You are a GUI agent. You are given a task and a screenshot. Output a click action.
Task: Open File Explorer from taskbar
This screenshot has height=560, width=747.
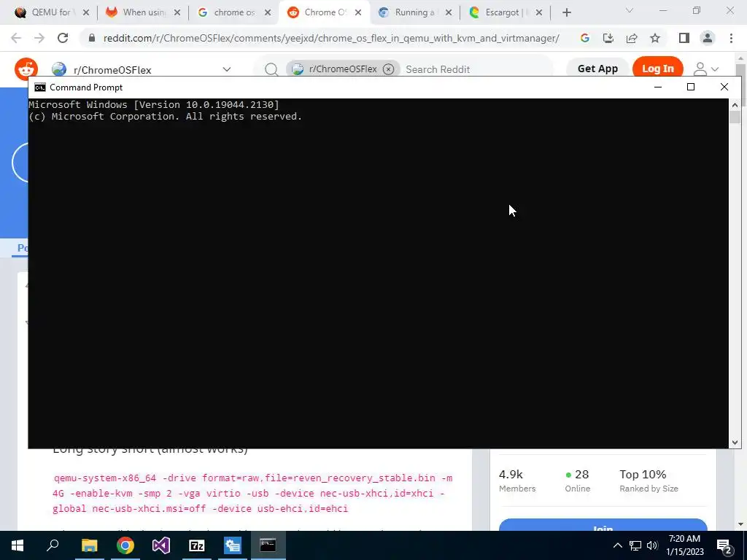[x=89, y=545]
